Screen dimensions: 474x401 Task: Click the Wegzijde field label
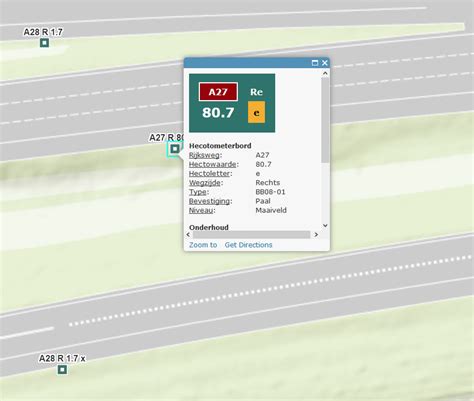tap(206, 183)
